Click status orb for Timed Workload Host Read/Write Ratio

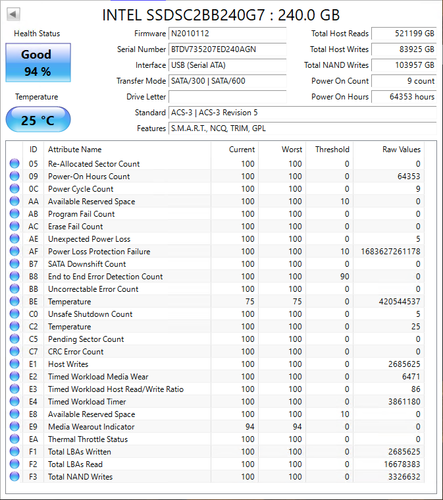point(14,389)
